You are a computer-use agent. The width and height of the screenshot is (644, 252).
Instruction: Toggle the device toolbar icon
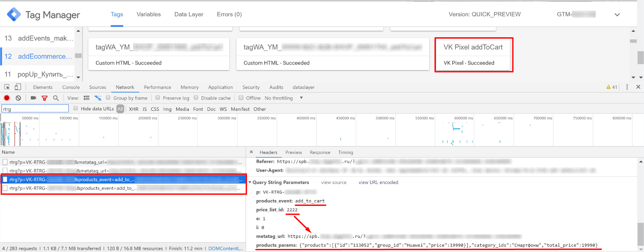pos(18,87)
